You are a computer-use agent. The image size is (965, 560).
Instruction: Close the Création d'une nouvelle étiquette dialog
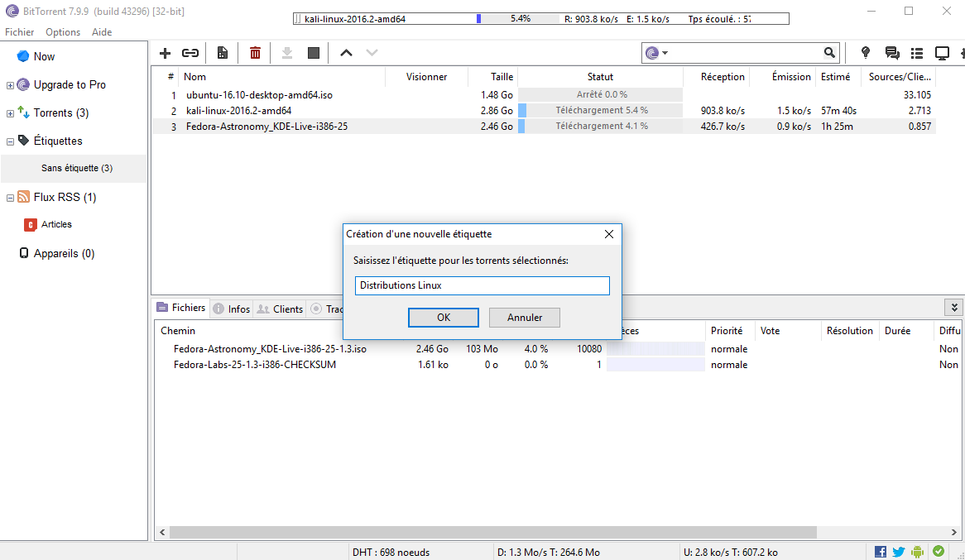(608, 234)
